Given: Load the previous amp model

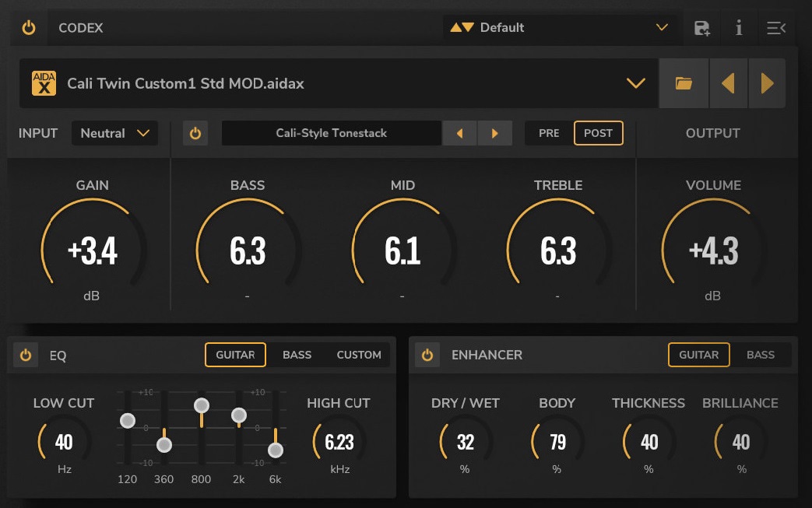Looking at the screenshot, I should (729, 83).
